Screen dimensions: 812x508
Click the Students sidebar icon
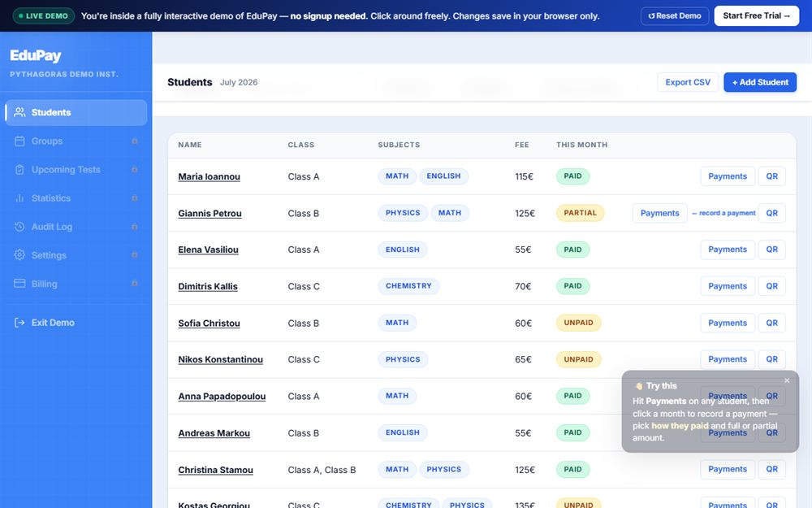tap(19, 112)
